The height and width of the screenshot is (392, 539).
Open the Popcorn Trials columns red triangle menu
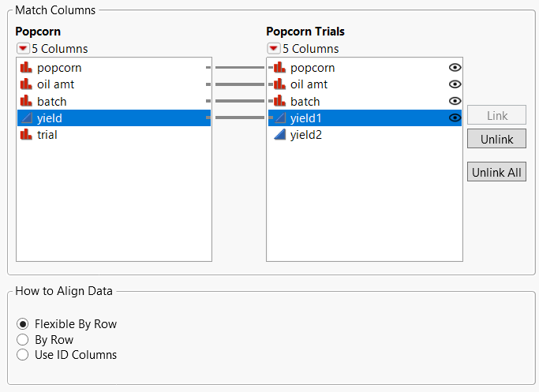274,49
